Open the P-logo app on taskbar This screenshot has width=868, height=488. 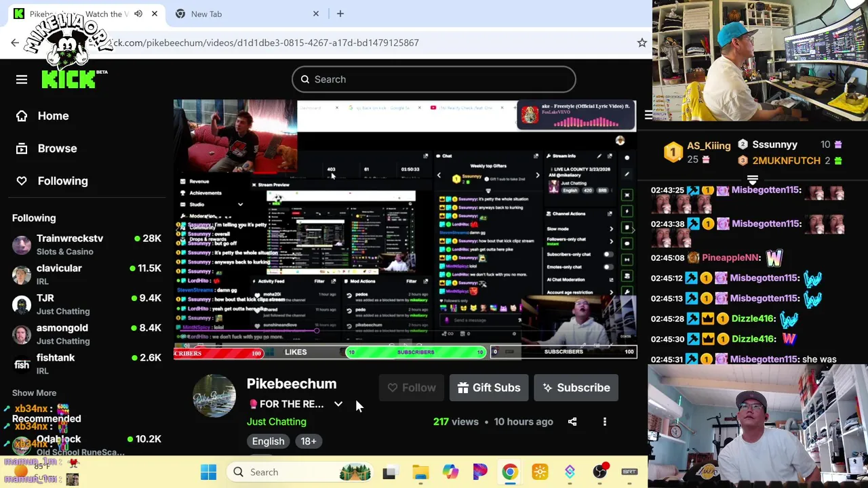point(480,472)
